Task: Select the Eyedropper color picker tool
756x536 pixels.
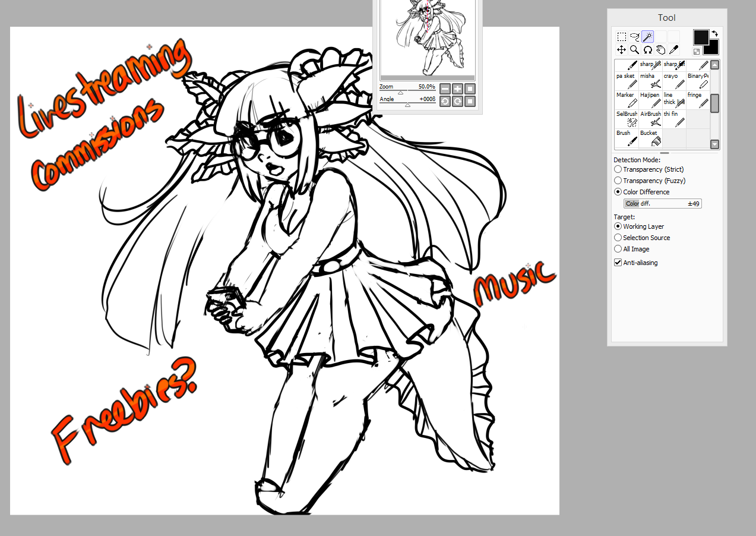Action: tap(673, 50)
